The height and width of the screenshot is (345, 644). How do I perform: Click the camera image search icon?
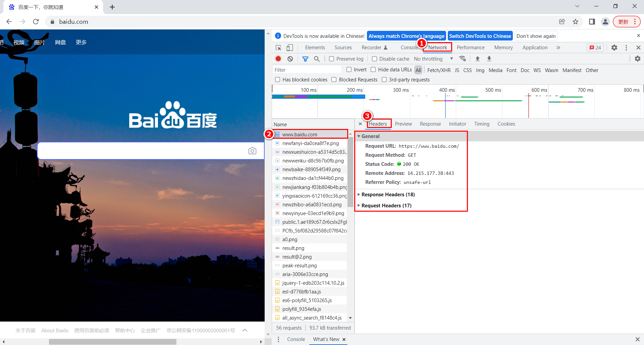tap(252, 151)
